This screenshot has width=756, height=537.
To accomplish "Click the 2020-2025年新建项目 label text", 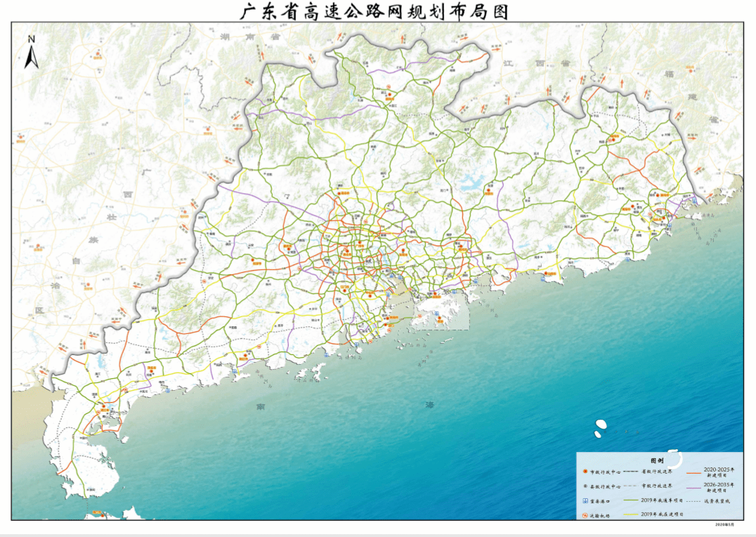I will [718, 472].
